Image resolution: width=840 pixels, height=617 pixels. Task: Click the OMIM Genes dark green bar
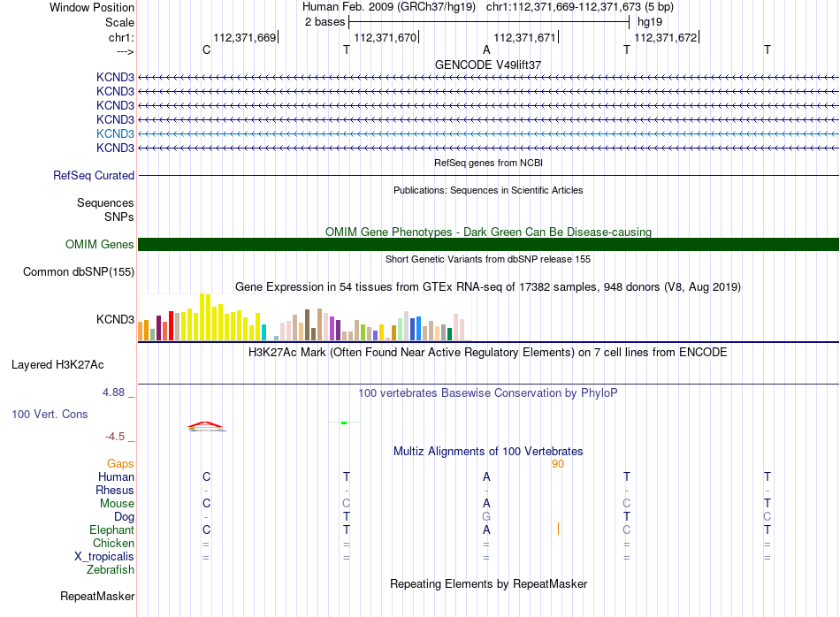[488, 244]
